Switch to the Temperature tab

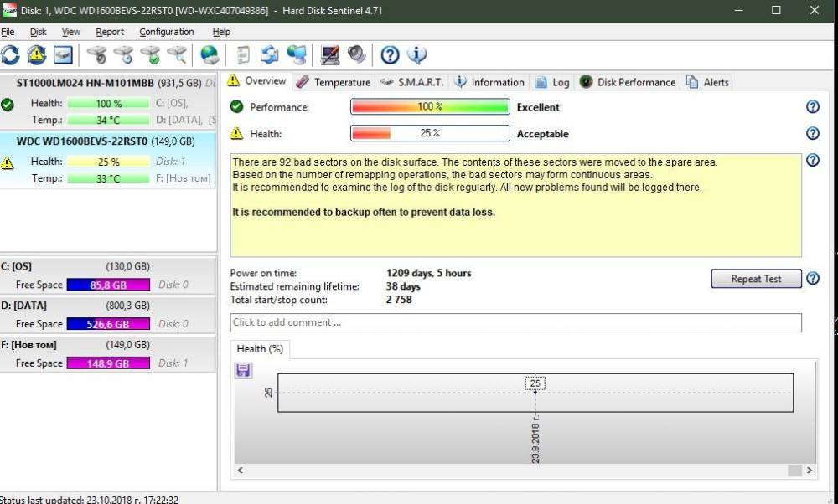coord(333,82)
